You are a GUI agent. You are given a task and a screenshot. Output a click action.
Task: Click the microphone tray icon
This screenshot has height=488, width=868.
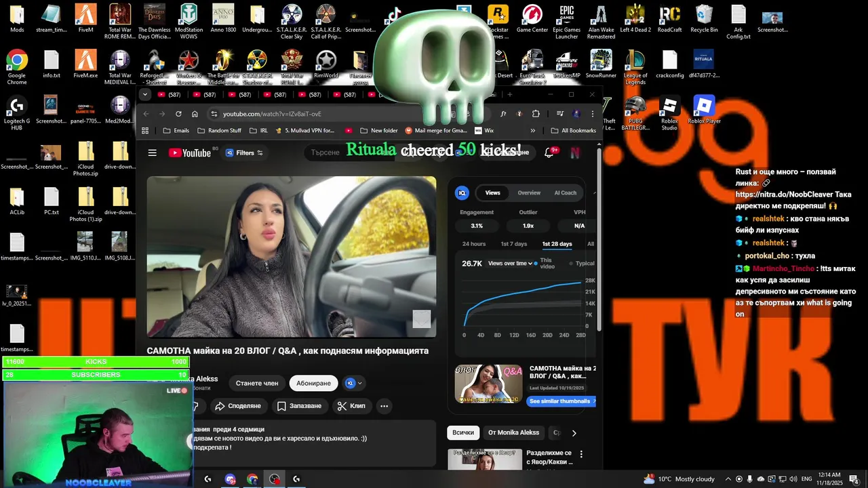click(750, 479)
